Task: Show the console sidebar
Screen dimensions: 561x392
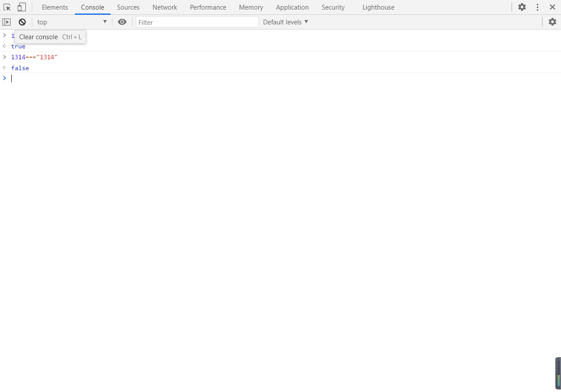Action: coord(7,22)
